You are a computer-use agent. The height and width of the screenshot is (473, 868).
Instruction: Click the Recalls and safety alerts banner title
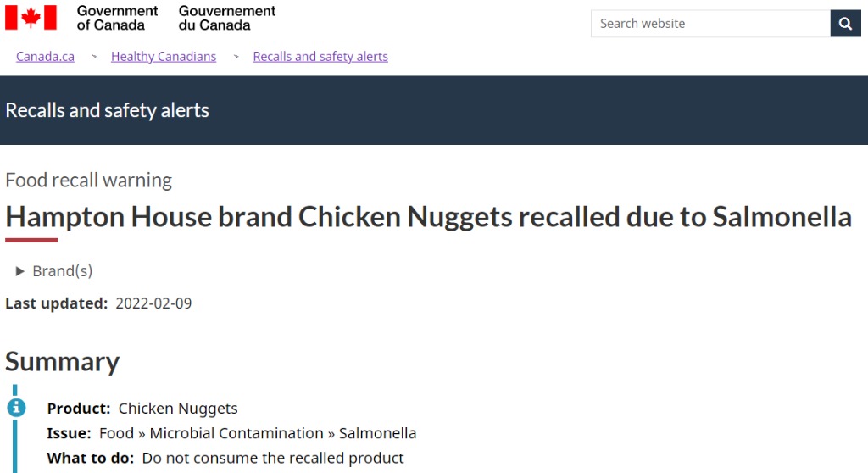point(108,110)
